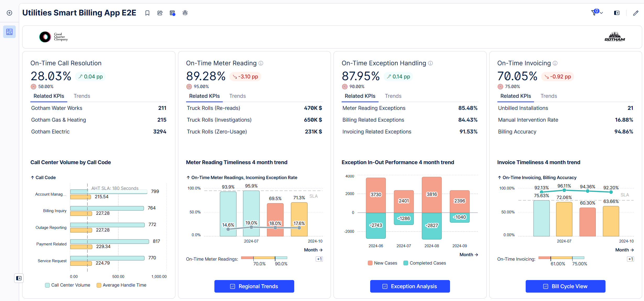Click the Exception Analysis button
This screenshot has width=644, height=301.
pos(410,286)
